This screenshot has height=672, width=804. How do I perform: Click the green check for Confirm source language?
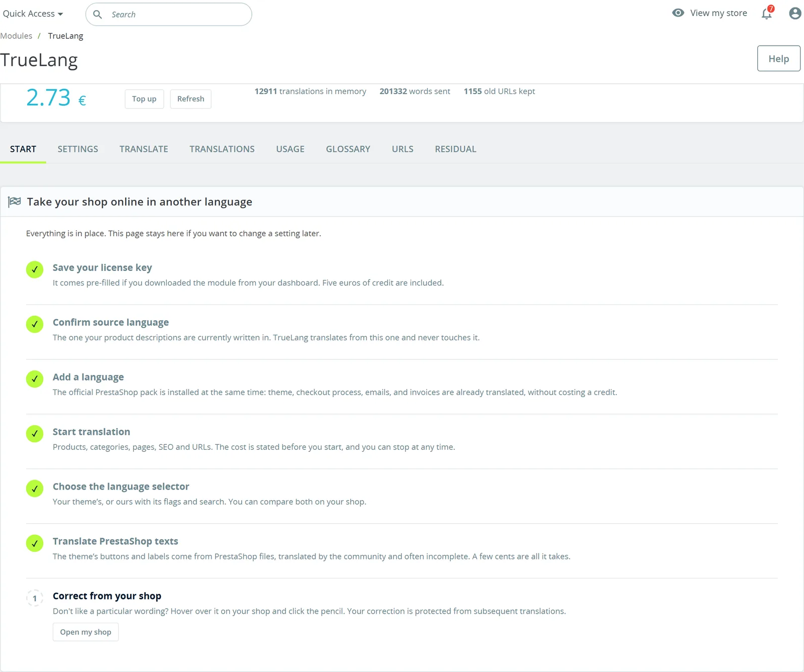35,324
